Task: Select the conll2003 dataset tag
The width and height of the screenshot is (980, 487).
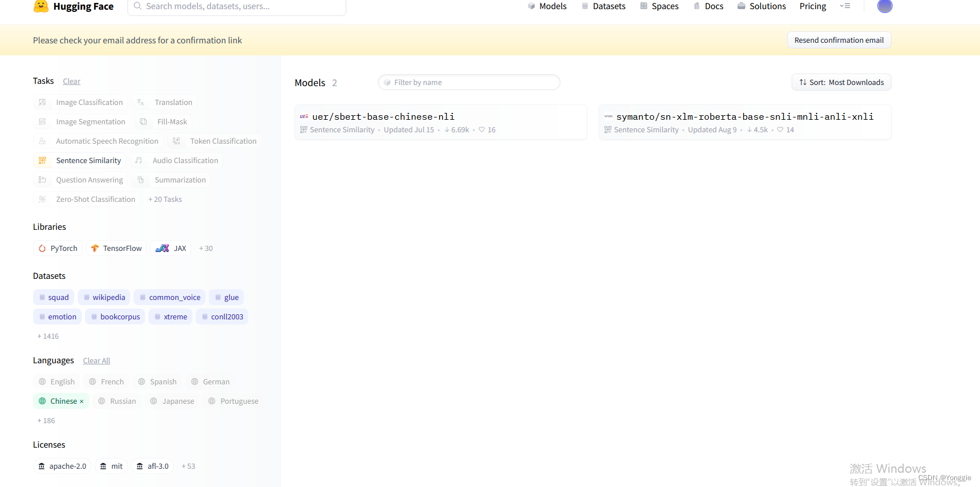Action: point(222,317)
